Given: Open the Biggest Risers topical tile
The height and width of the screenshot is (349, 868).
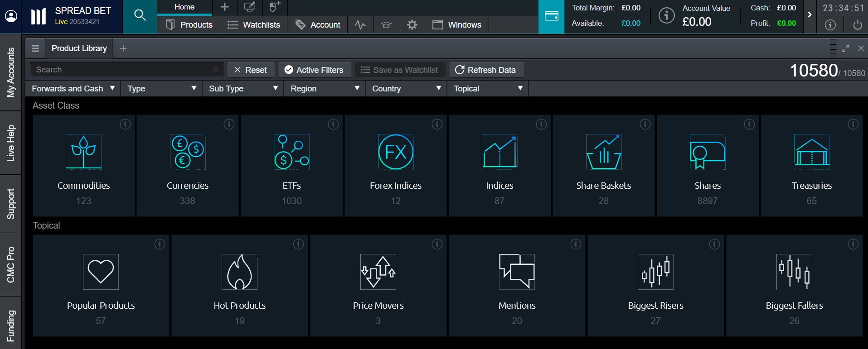Looking at the screenshot, I should (x=656, y=286).
